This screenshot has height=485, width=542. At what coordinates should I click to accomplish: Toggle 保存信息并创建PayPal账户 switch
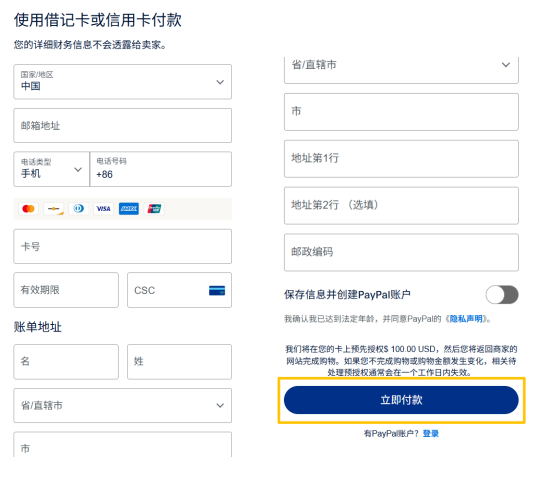point(502,295)
